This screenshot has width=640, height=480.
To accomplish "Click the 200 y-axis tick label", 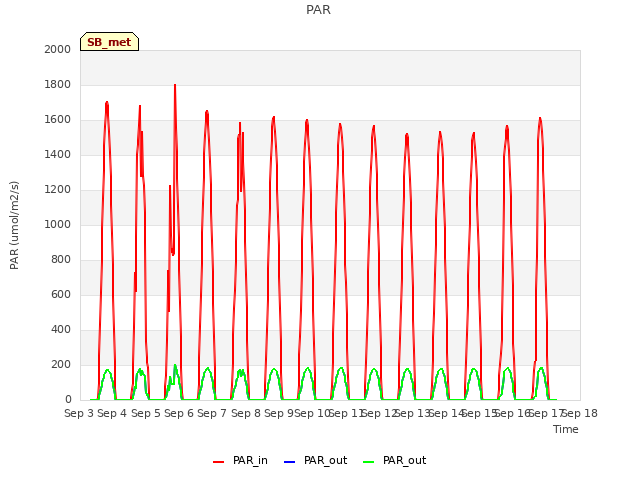I will click(61, 364).
